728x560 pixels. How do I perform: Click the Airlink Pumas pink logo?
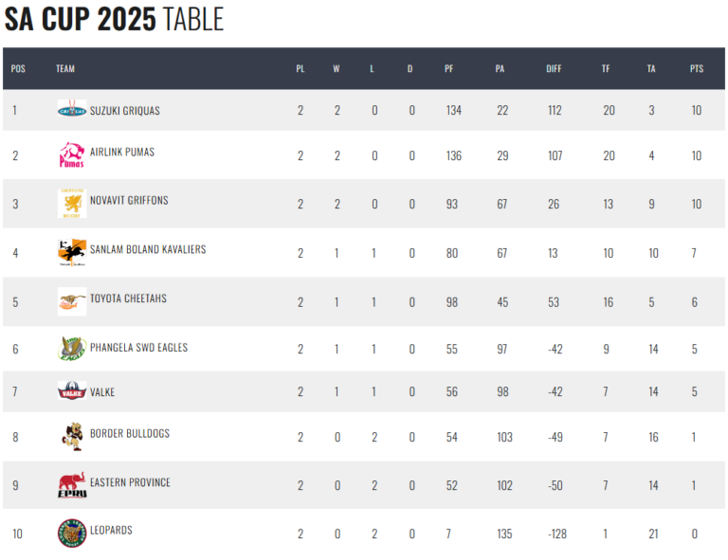[72, 155]
